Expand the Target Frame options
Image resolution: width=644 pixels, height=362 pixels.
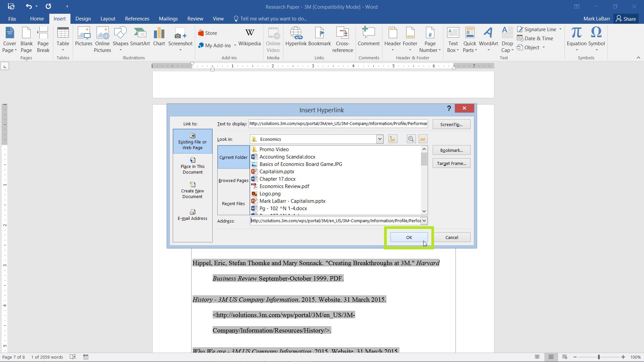[x=451, y=163]
